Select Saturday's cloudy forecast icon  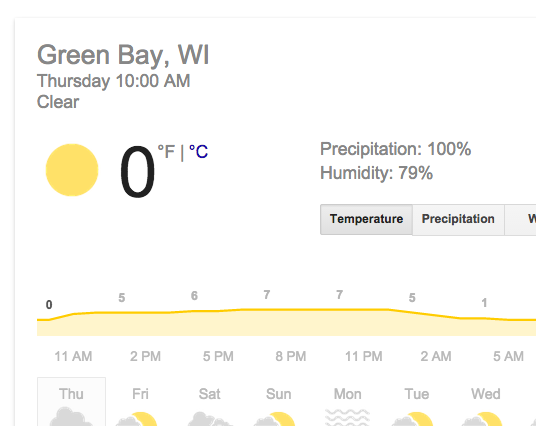click(x=209, y=419)
